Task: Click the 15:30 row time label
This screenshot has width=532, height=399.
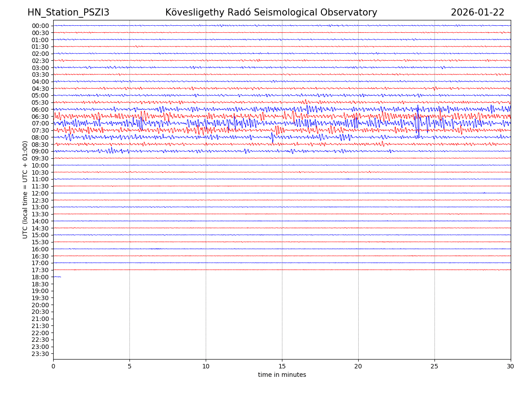Action: coord(40,242)
